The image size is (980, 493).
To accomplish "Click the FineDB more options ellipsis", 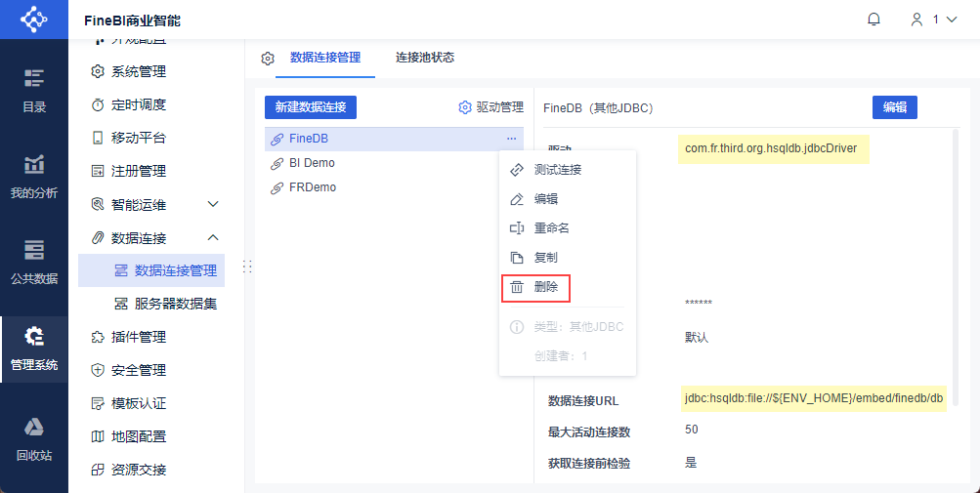I will (x=511, y=139).
